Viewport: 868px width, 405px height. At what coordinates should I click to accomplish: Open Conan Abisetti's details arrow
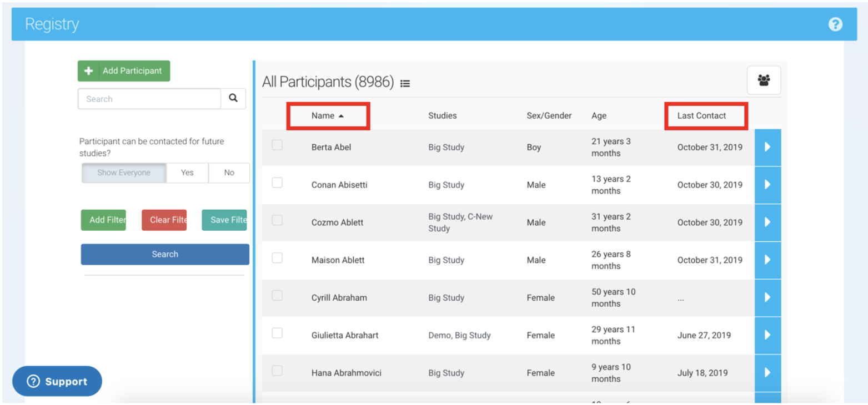767,185
